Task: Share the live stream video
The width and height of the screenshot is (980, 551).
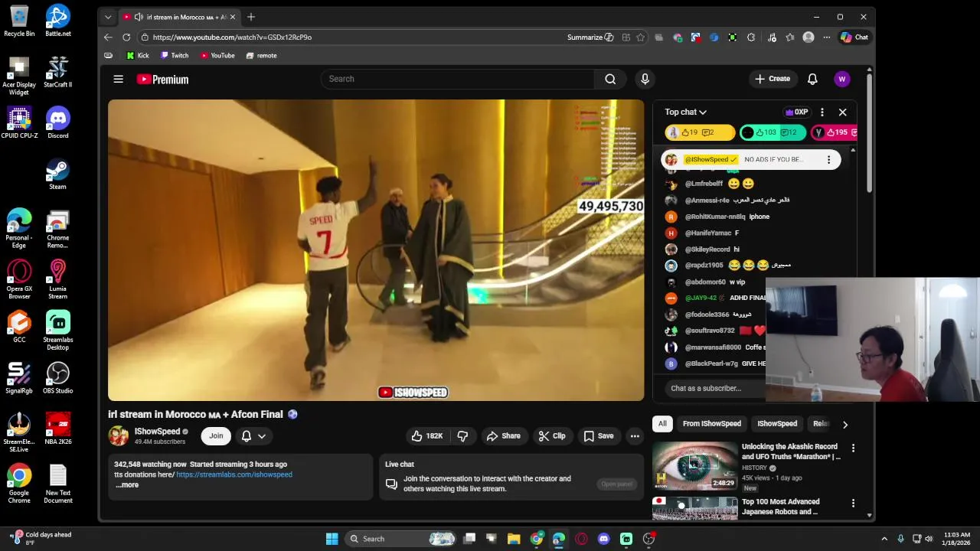Action: (x=503, y=435)
